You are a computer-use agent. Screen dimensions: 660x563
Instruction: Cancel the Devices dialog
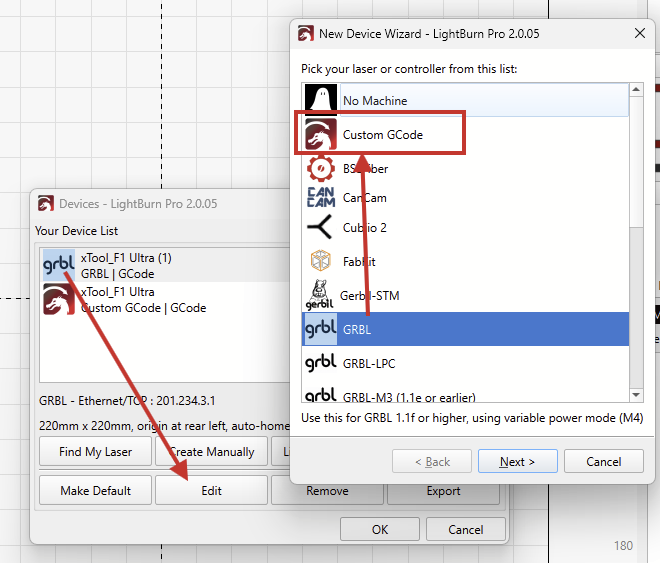(466, 529)
